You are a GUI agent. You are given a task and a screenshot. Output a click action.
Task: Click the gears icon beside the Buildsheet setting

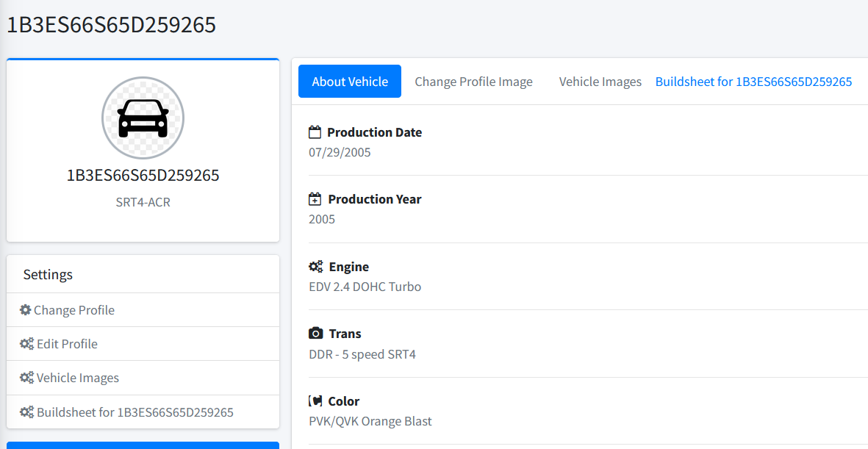26,412
